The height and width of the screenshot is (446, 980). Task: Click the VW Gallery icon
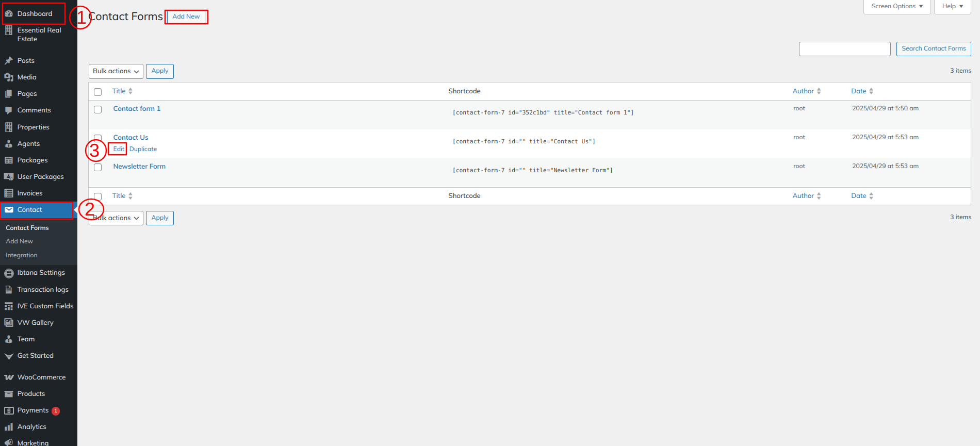[9, 323]
